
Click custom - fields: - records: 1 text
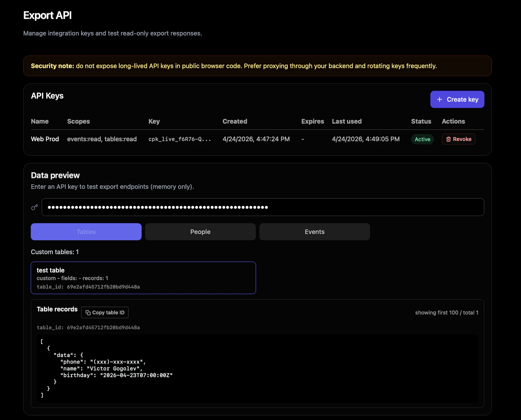(72, 278)
